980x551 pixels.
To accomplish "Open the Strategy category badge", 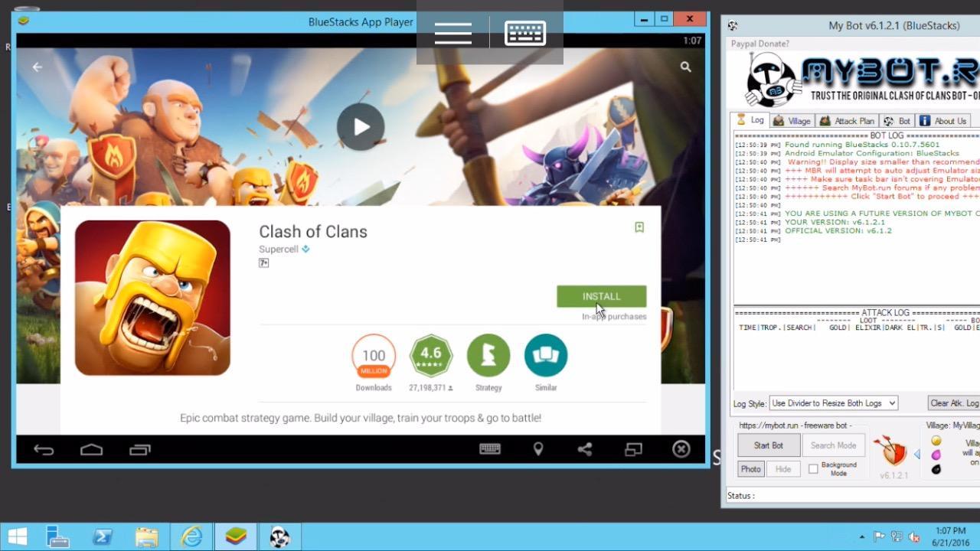I will pos(488,355).
